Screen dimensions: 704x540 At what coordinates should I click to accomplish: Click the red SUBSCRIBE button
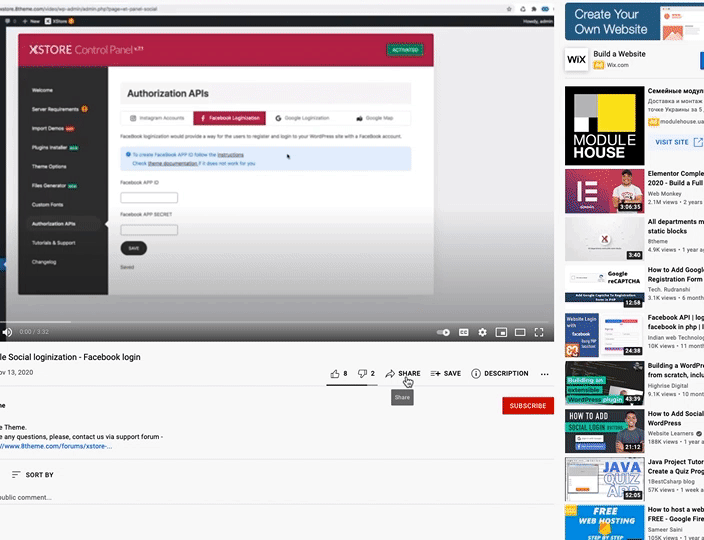click(528, 406)
